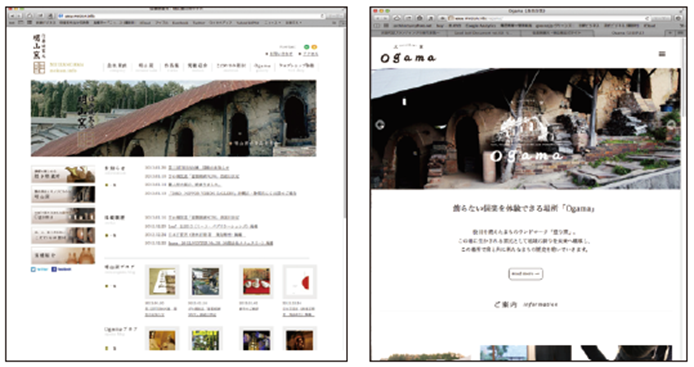Screen dimensions: 694x367
Task: Click the previous slide arrow on Ogama hero image
Action: [380, 125]
